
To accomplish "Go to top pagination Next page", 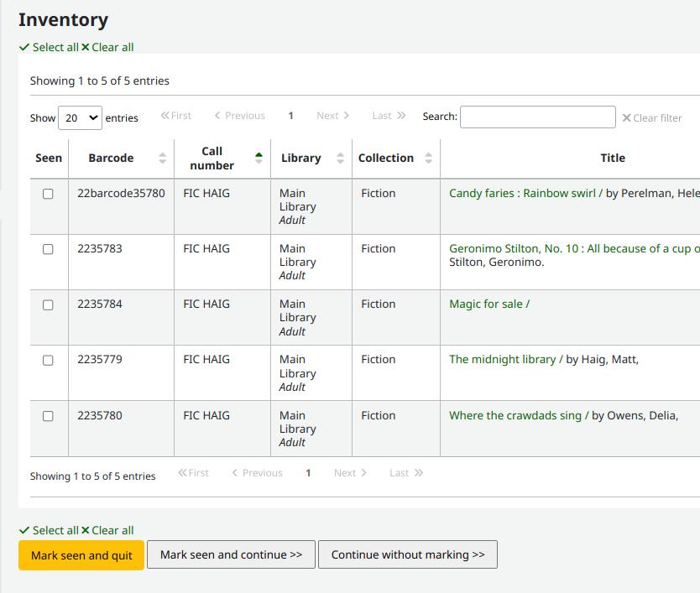I will 332,116.
